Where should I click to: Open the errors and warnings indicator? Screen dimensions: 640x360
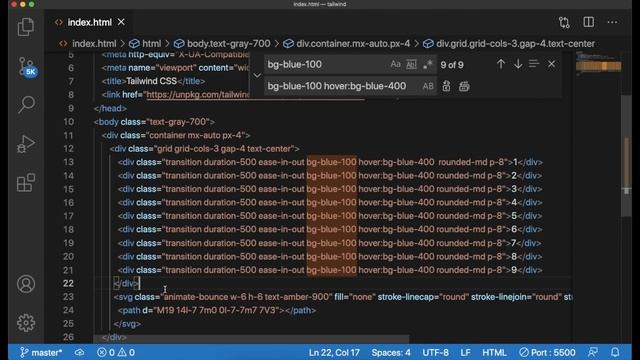pyautogui.click(x=116, y=352)
